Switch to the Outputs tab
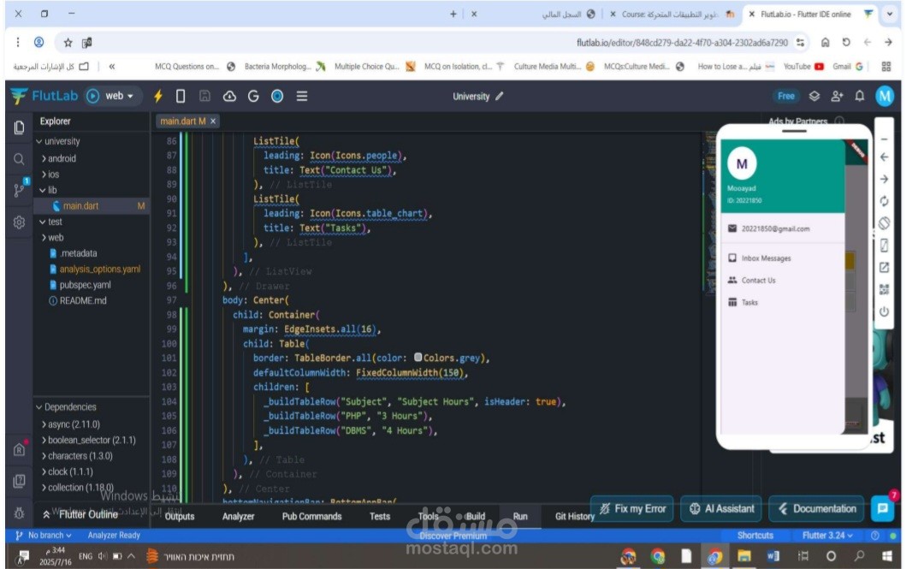The height and width of the screenshot is (569, 924). 179,517
